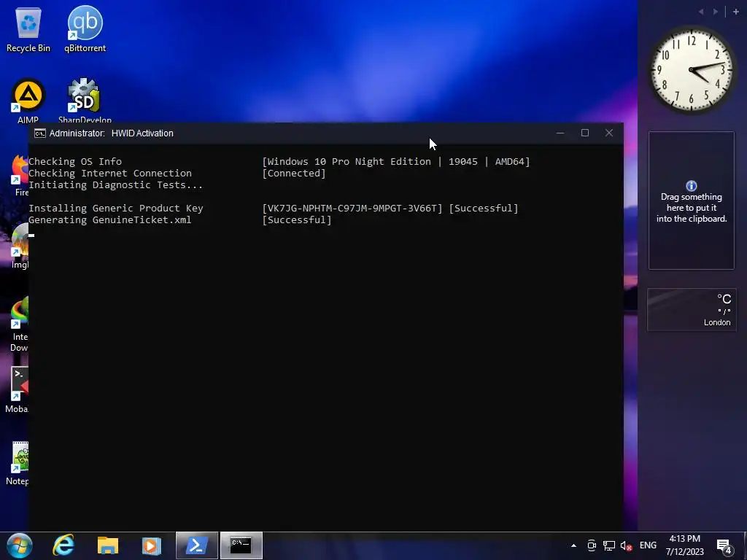Add a gadget with the plus button
This screenshot has width=747, height=560.
pyautogui.click(x=735, y=12)
